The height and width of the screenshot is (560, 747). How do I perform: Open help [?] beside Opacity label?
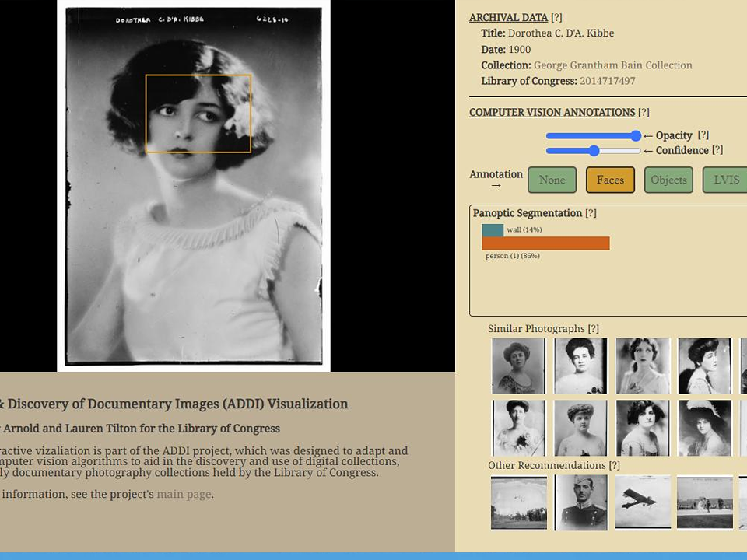[x=703, y=135]
